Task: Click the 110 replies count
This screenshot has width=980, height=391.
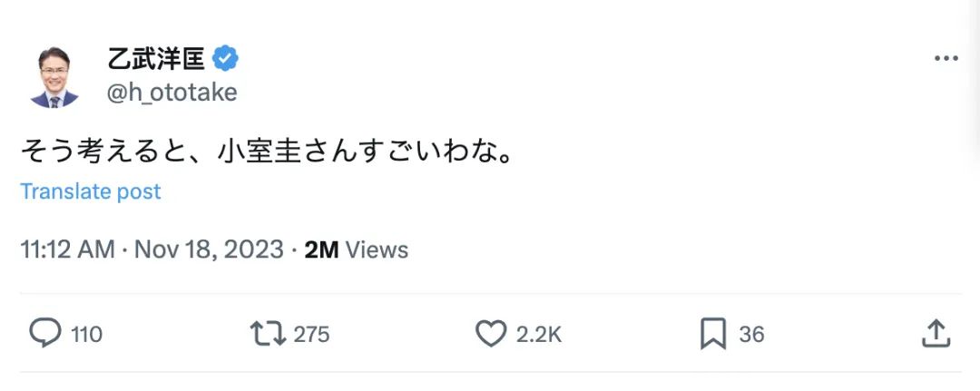Action: [86, 335]
